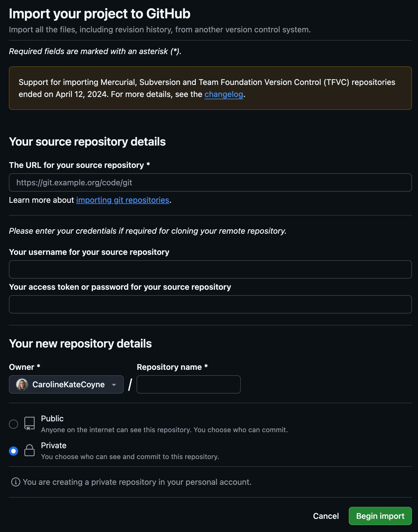Click the lock icon next to Private
This screenshot has height=532, width=418.
pyautogui.click(x=29, y=450)
